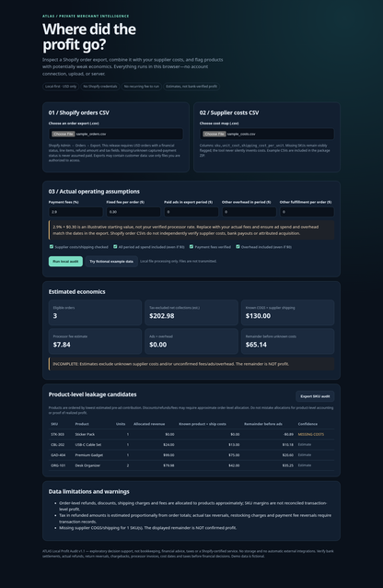383x588 pixels.
Task: Click the sample_orders.csv file name
Action: tap(91, 134)
